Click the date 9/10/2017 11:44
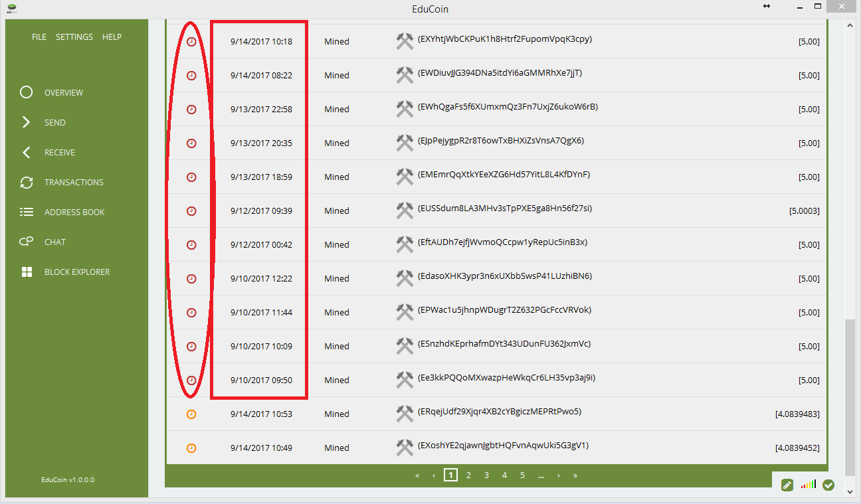Image resolution: width=861 pixels, height=504 pixels. [x=261, y=312]
